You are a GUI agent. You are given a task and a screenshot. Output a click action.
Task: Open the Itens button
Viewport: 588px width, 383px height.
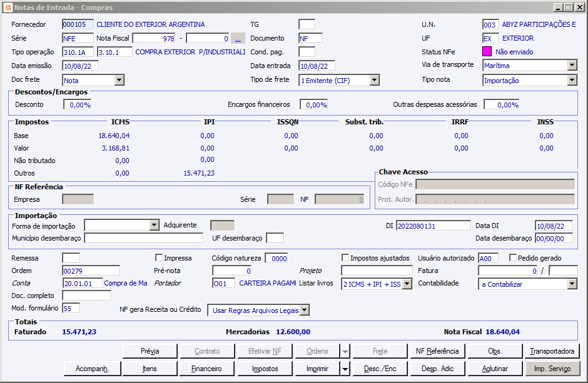point(150,369)
